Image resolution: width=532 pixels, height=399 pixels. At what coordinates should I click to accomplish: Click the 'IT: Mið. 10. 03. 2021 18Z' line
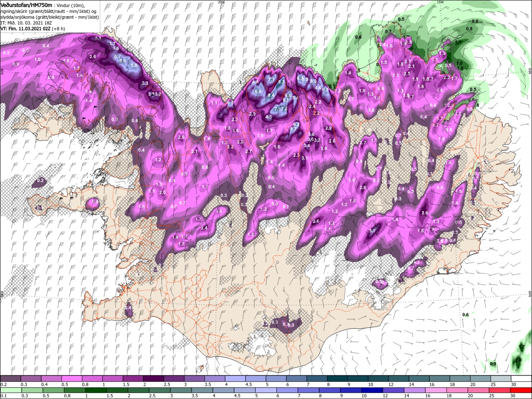point(27,23)
